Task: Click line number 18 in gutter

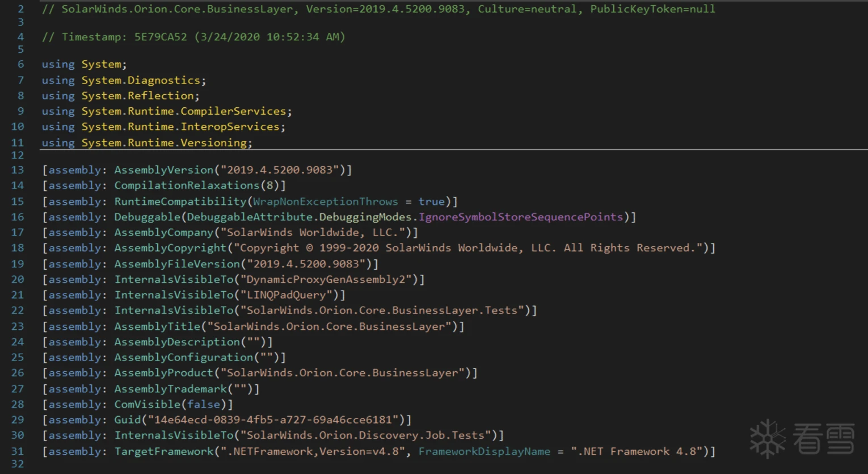Action: pos(18,248)
